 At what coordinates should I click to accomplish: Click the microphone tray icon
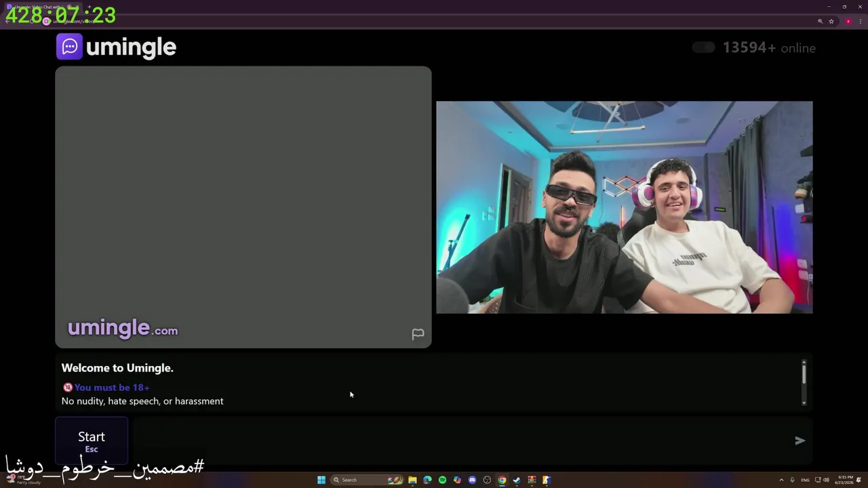click(x=792, y=480)
